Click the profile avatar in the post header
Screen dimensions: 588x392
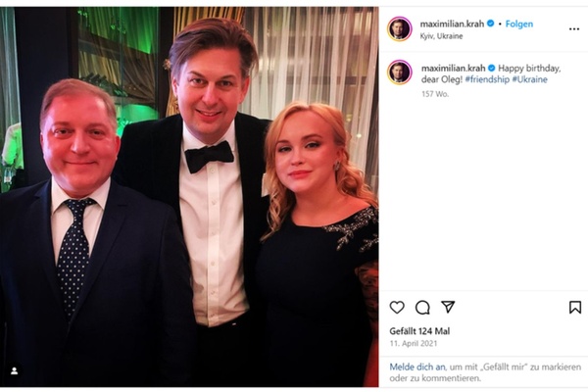click(x=399, y=28)
